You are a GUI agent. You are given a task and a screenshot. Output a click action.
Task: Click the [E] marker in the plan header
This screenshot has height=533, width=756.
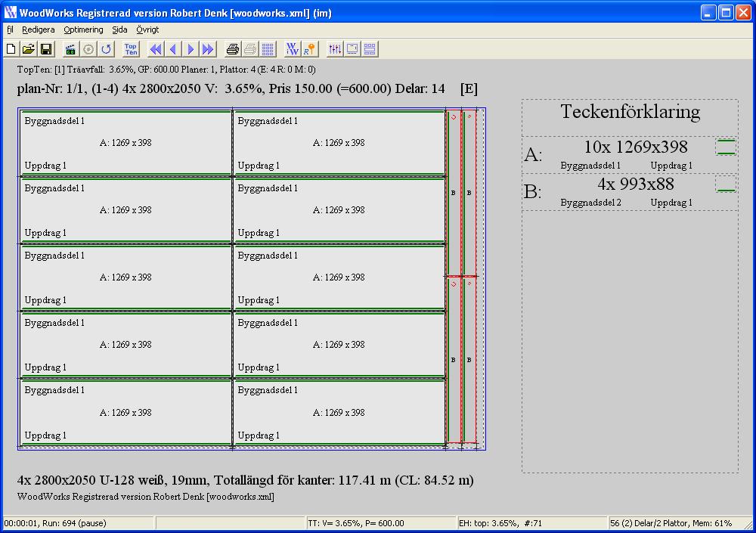pos(469,88)
